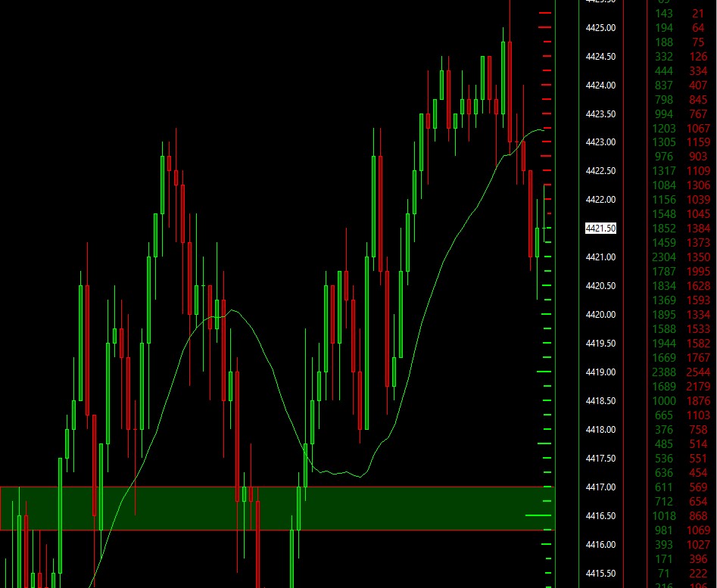
Task: Select the green shaded support zone rectangle
Action: [277, 508]
